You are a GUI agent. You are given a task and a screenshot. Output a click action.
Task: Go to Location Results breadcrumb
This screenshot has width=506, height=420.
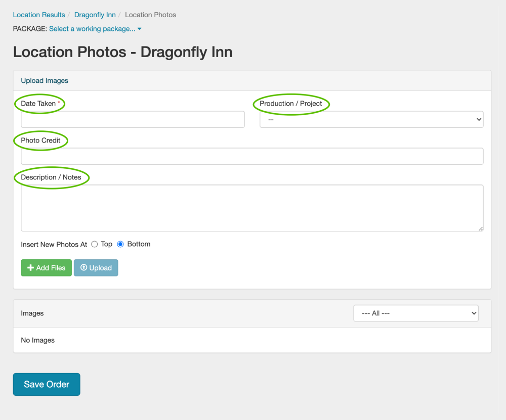coord(39,15)
